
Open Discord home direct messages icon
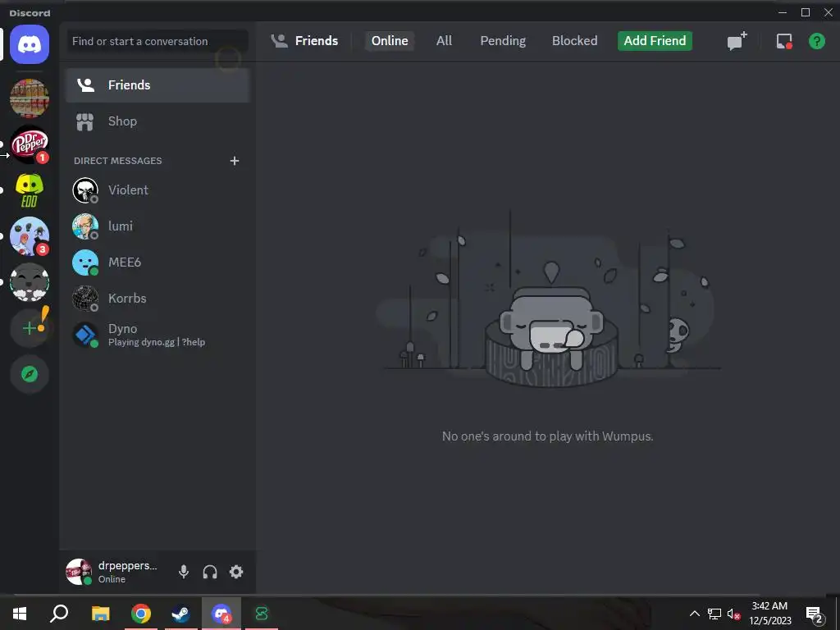click(x=30, y=44)
